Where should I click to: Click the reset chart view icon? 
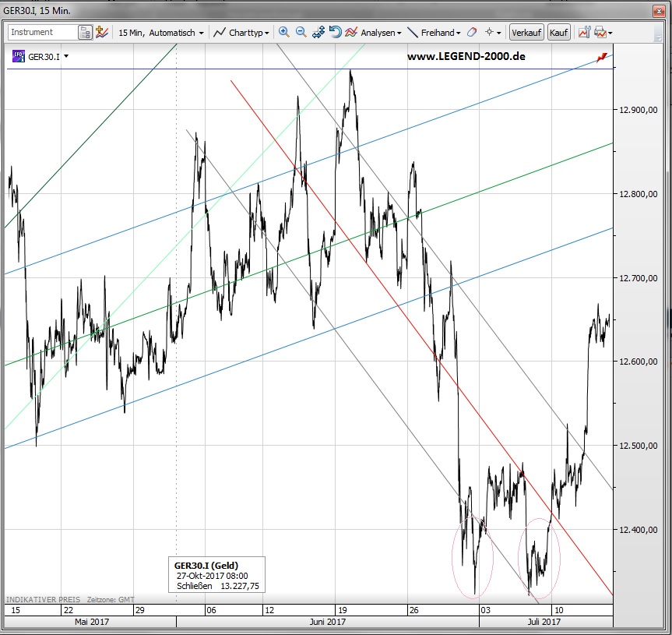pyautogui.click(x=335, y=33)
